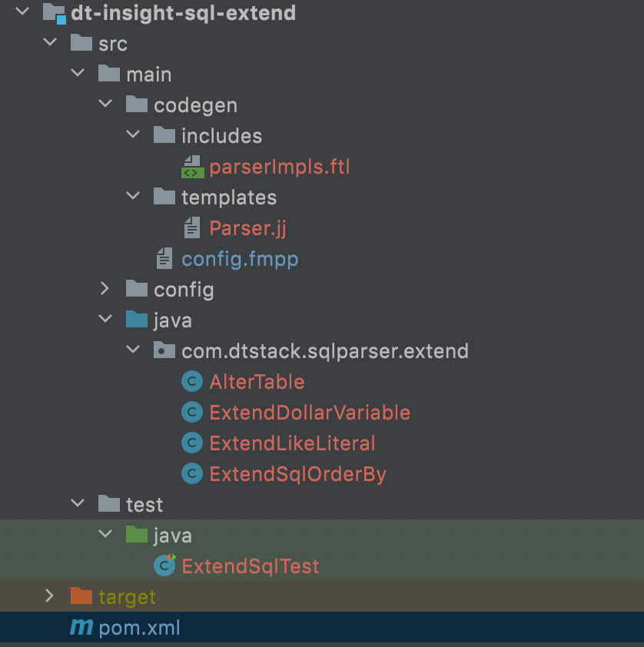Expand the target folder
The height and width of the screenshot is (647, 644).
coord(49,596)
